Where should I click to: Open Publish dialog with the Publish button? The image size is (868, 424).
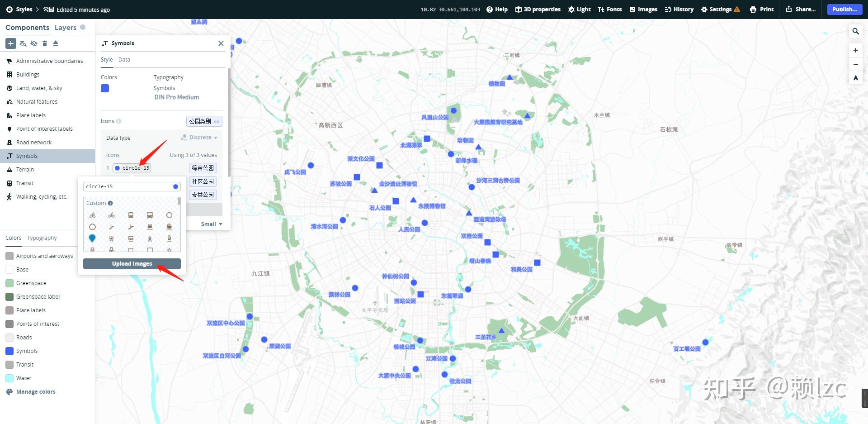(844, 9)
